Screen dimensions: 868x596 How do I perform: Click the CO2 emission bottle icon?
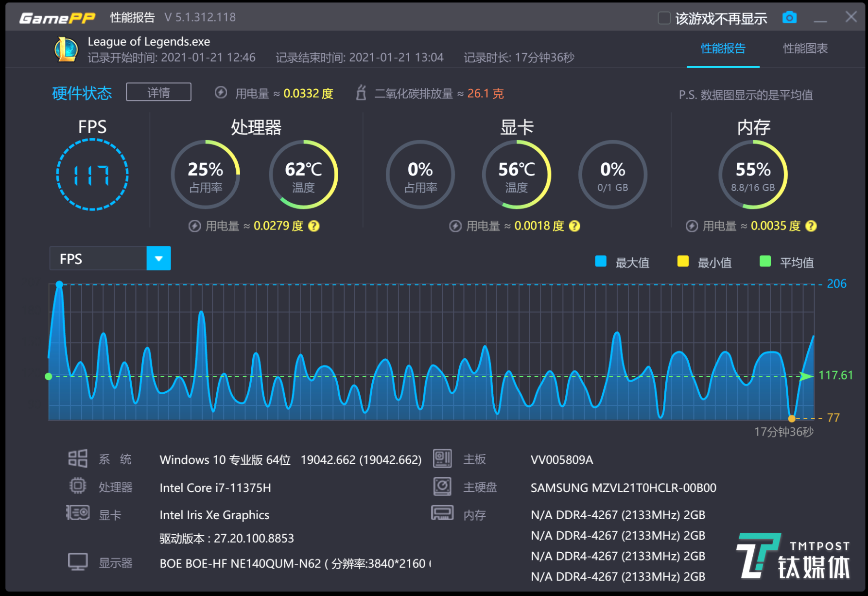(x=361, y=92)
